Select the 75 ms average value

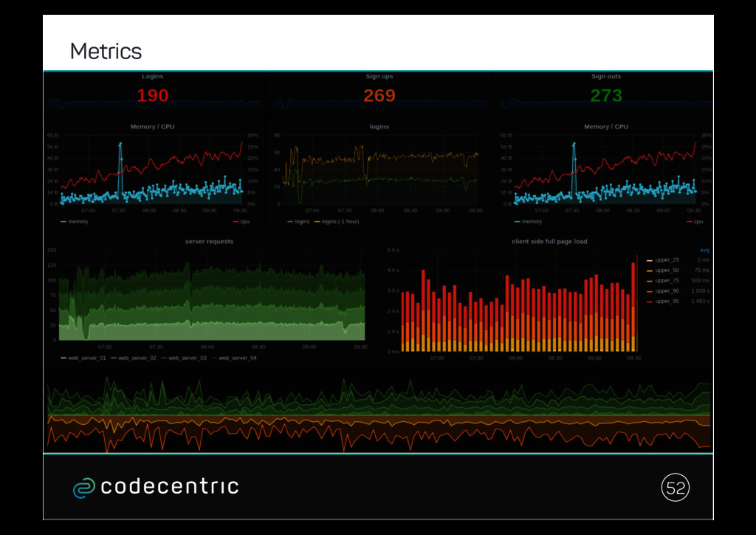coord(702,270)
